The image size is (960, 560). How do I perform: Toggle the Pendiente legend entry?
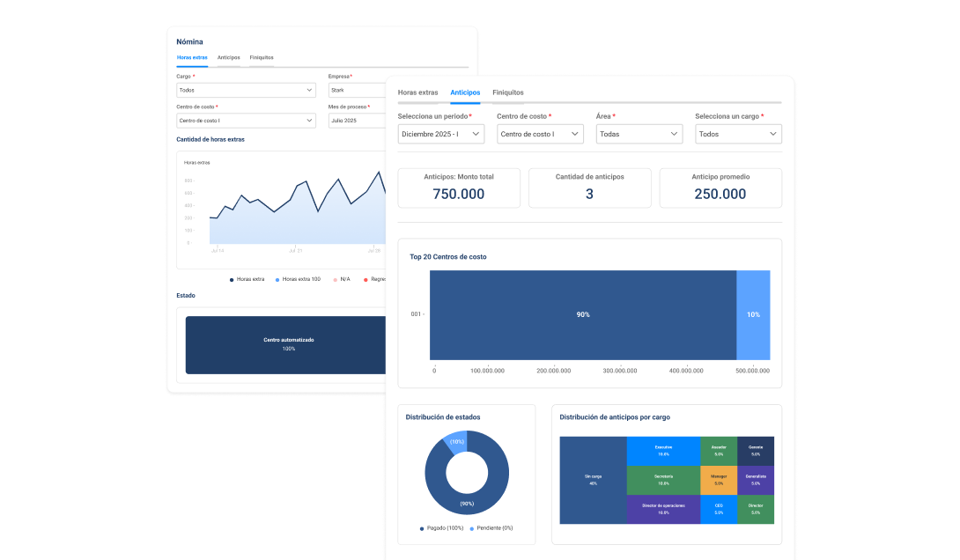click(x=491, y=527)
